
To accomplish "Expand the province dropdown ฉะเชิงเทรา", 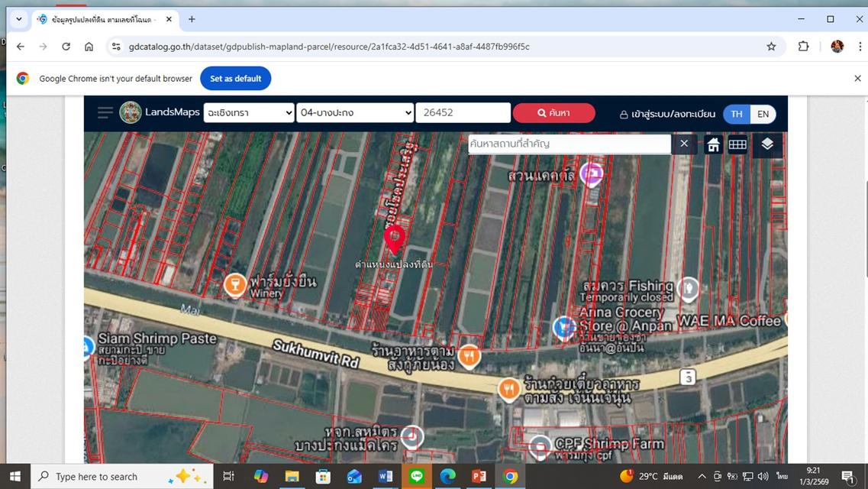I will [249, 113].
